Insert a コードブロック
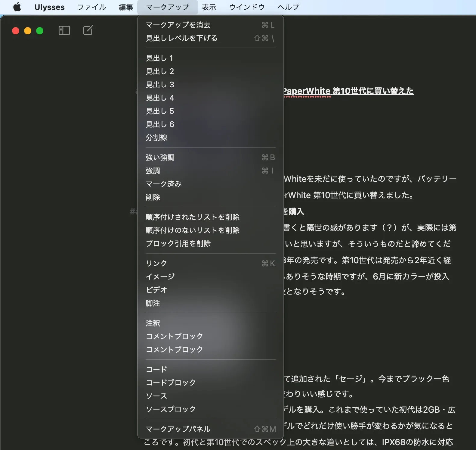 pos(210,383)
